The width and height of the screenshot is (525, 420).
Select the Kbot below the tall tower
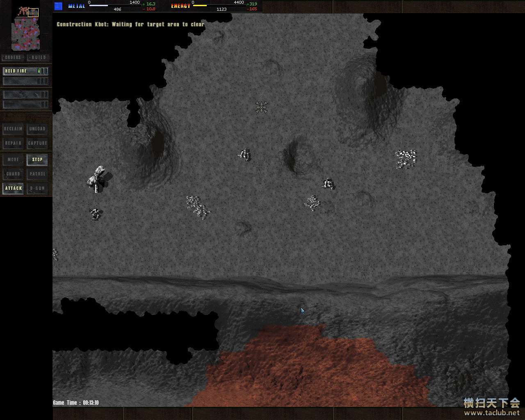click(x=96, y=214)
